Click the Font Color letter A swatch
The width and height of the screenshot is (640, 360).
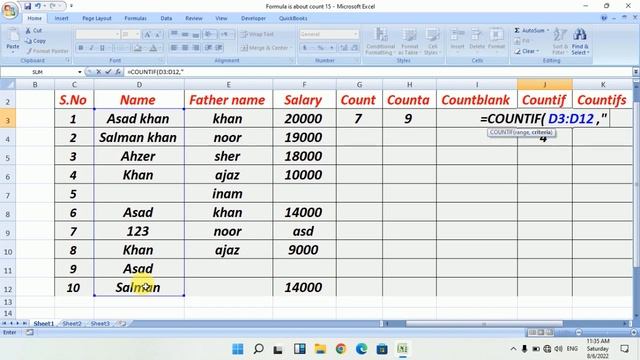(153, 48)
